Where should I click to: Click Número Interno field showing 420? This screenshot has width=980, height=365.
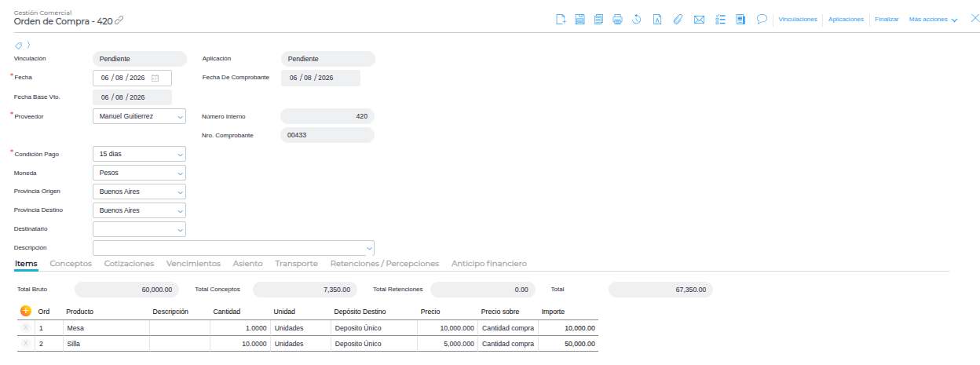pyautogui.click(x=327, y=116)
